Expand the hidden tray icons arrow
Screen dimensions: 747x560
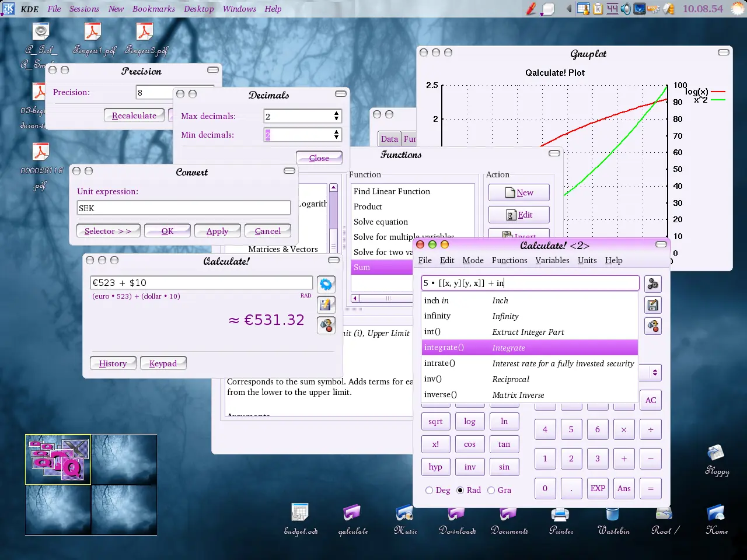(x=569, y=9)
